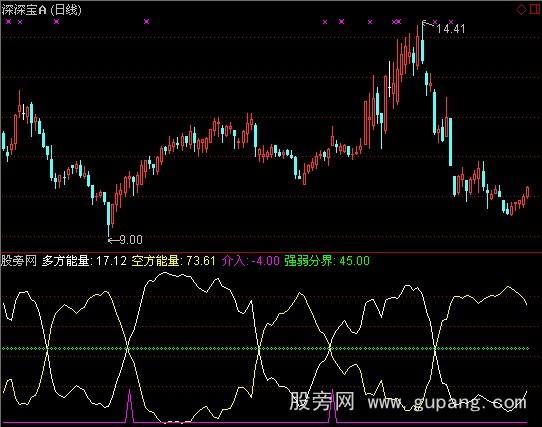The image size is (542, 427).
Task: Click the purple 介入: -4.00 value
Action: click(x=251, y=261)
